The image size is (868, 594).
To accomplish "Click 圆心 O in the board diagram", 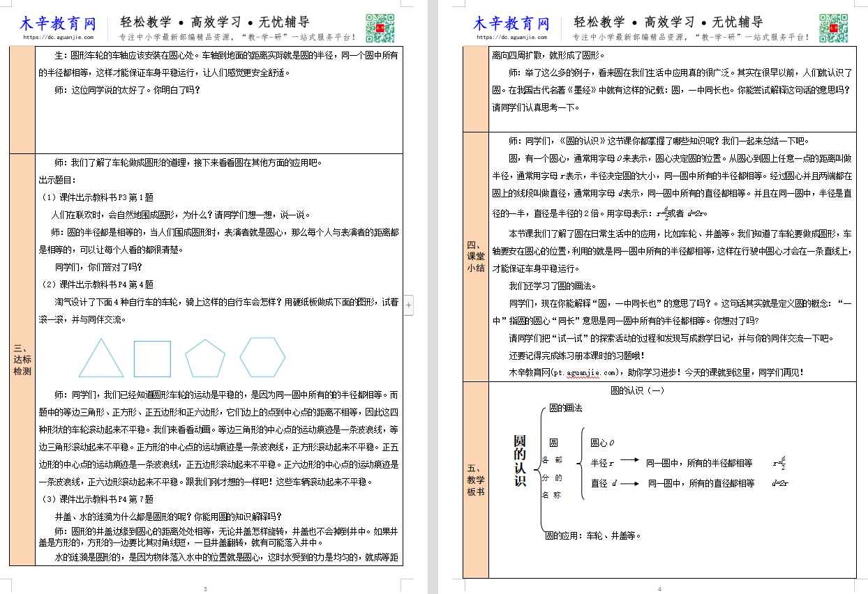I will point(602,443).
